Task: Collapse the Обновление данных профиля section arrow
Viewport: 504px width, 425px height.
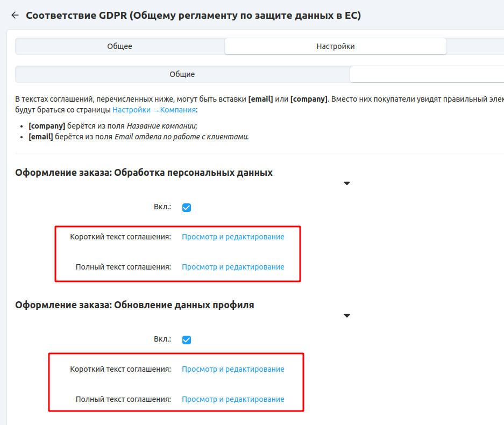Action: pyautogui.click(x=347, y=316)
